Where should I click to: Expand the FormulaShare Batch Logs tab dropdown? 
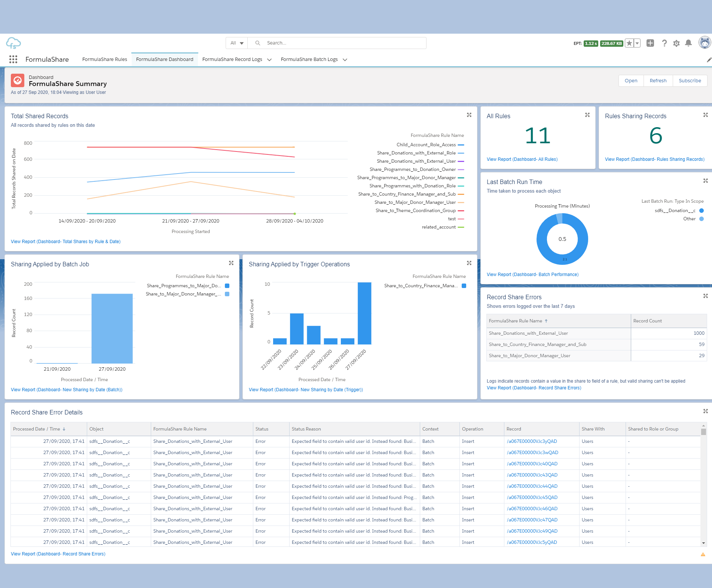[345, 59]
